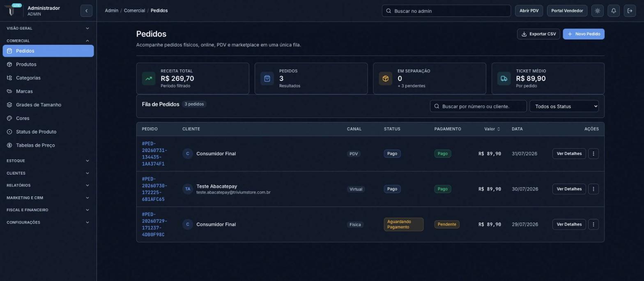Sort the table by the Valor column
Viewport: 644px width, 281px height.
pos(492,129)
